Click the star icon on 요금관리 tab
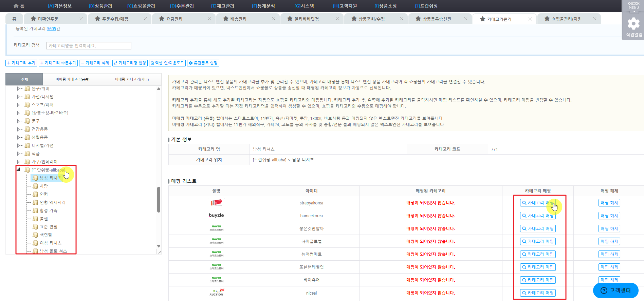The image size is (644, 301). point(162,19)
